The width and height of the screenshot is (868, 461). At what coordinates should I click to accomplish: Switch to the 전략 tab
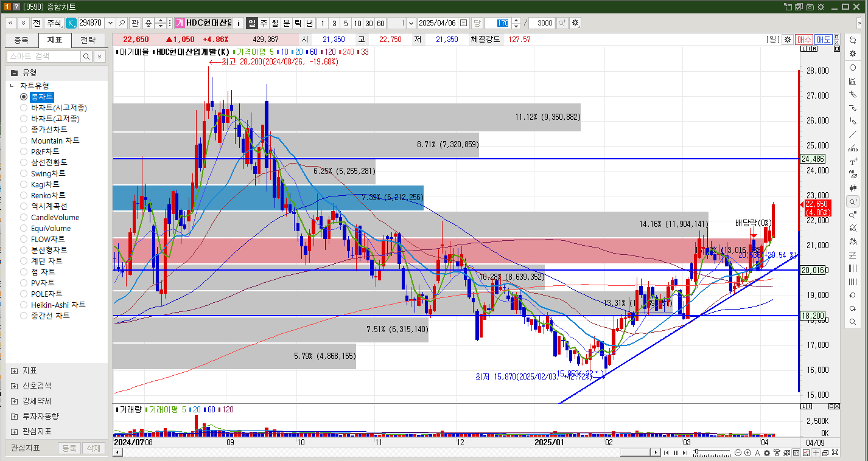click(88, 40)
